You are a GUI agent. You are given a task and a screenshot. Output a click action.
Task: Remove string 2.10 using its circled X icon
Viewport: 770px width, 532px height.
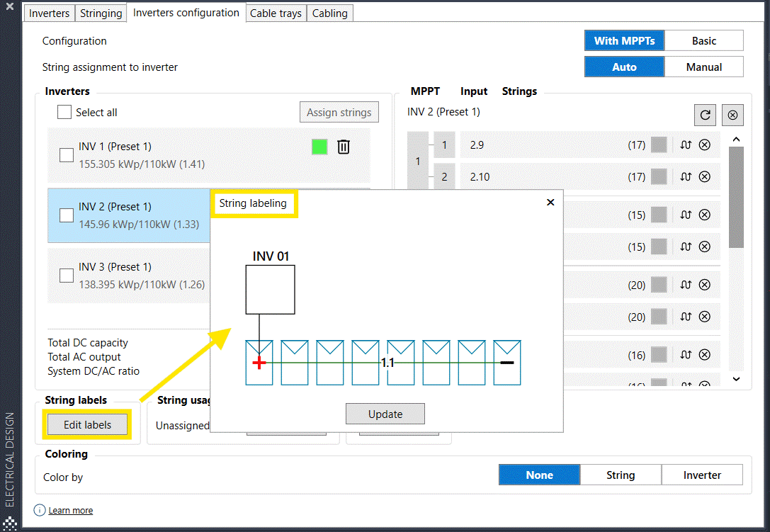(704, 176)
